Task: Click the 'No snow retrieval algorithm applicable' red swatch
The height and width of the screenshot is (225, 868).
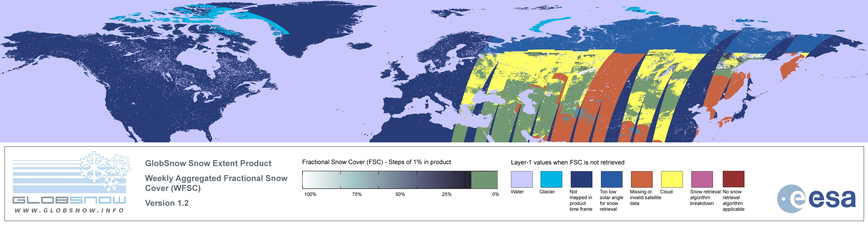Action: pyautogui.click(x=734, y=179)
